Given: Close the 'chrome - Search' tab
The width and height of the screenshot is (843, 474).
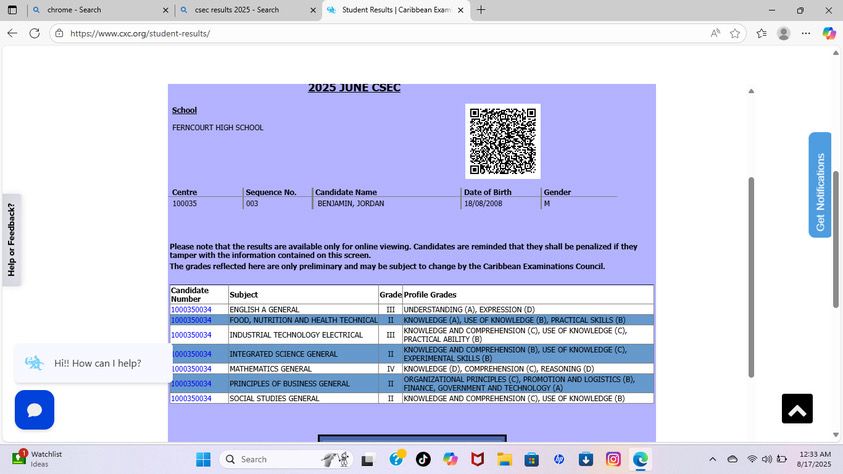Looking at the screenshot, I should coord(165,10).
